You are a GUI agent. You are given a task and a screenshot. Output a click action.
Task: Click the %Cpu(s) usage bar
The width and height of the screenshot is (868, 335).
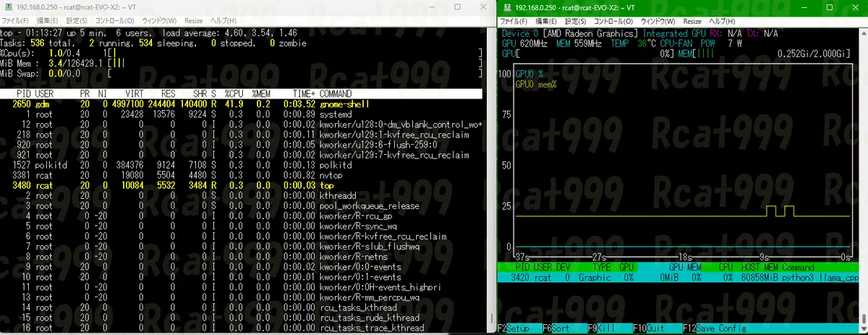(x=294, y=54)
